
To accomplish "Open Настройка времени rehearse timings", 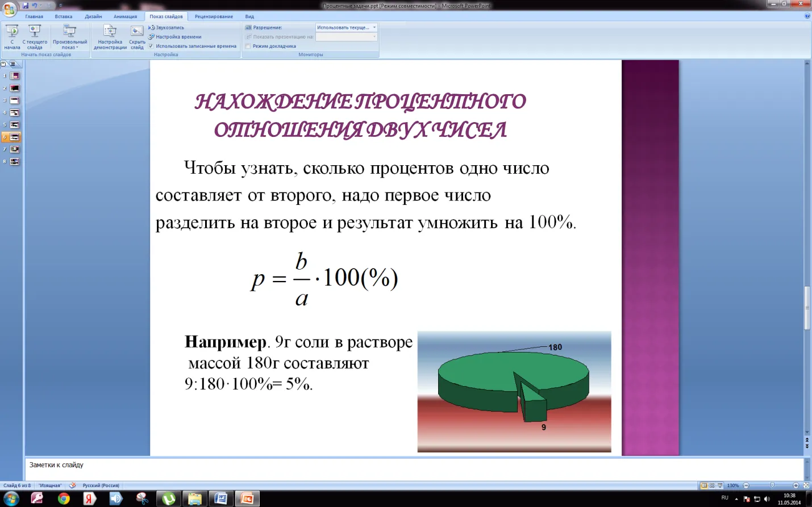I will 175,37.
